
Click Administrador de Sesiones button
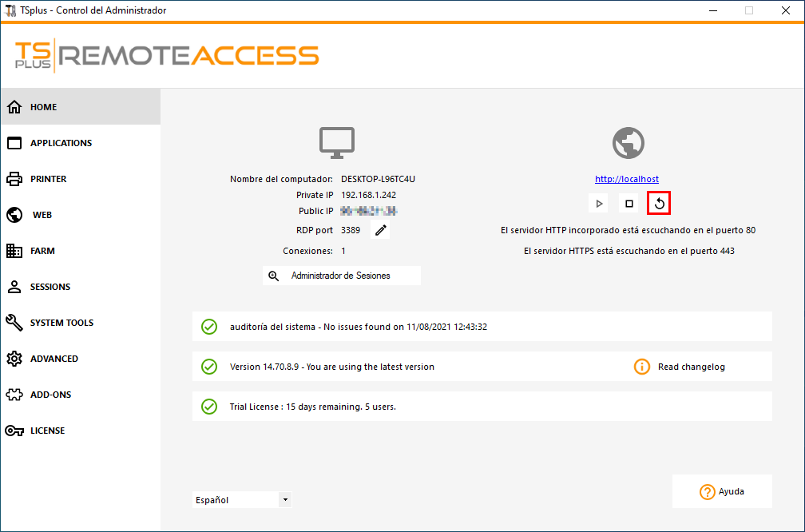tap(342, 276)
